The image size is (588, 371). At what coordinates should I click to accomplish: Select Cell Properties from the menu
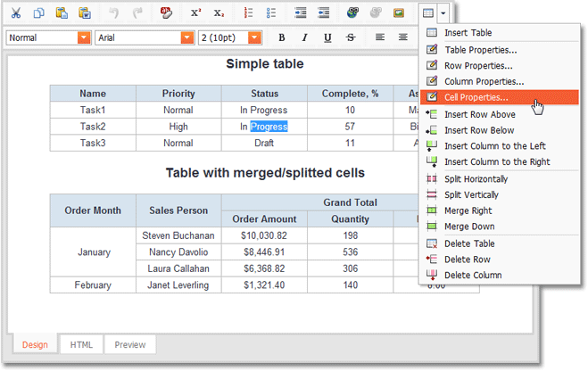[476, 97]
